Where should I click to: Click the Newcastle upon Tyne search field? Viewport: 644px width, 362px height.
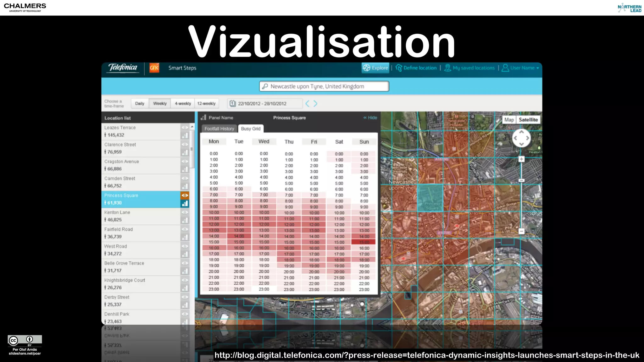324,86
